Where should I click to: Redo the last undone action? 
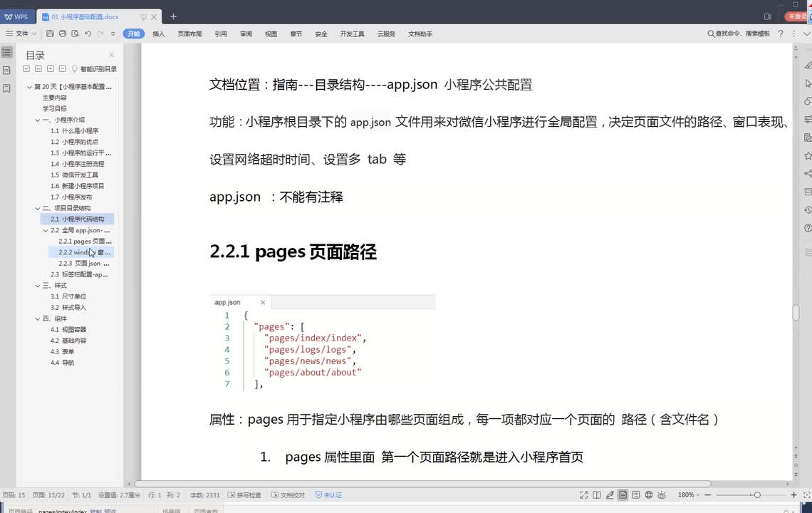(x=100, y=33)
